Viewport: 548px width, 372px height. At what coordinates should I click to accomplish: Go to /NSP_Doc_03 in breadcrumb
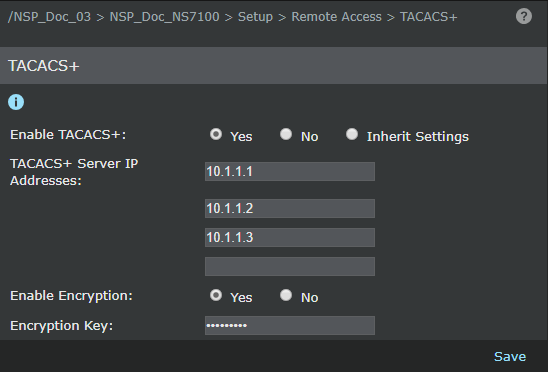pos(49,17)
